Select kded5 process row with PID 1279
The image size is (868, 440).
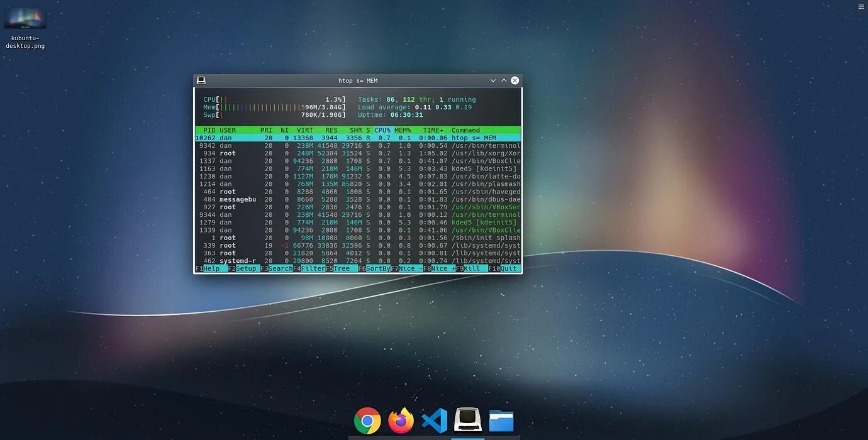358,223
